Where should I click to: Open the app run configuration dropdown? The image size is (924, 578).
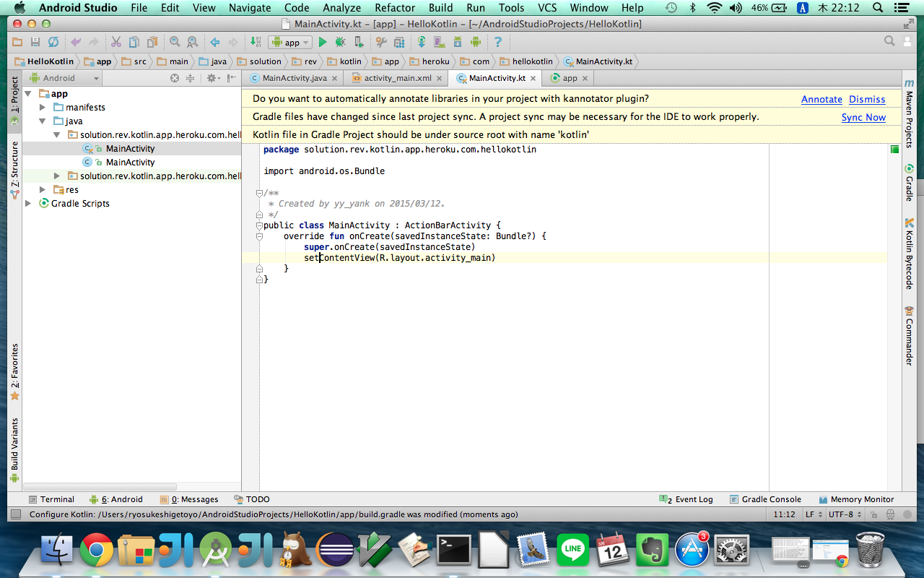tap(289, 43)
